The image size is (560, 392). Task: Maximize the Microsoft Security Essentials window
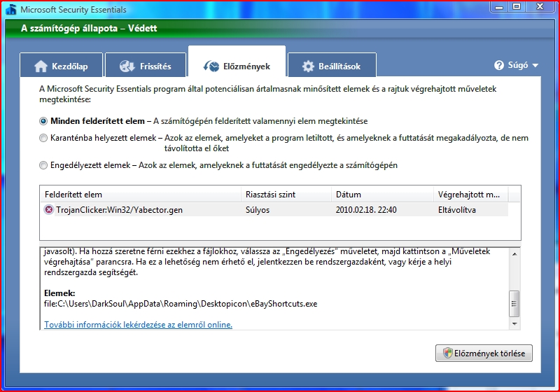pos(517,7)
